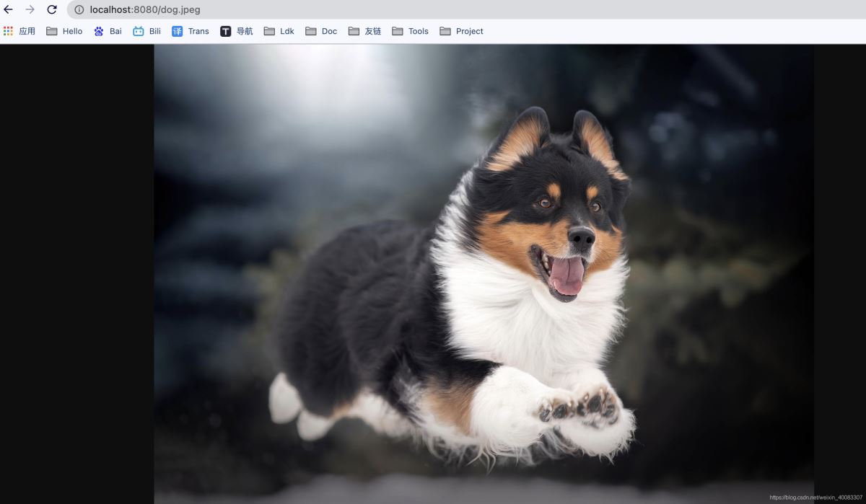Screen dimensions: 866x504
Task: Open the Tools bookmarks folder
Action: coord(410,31)
